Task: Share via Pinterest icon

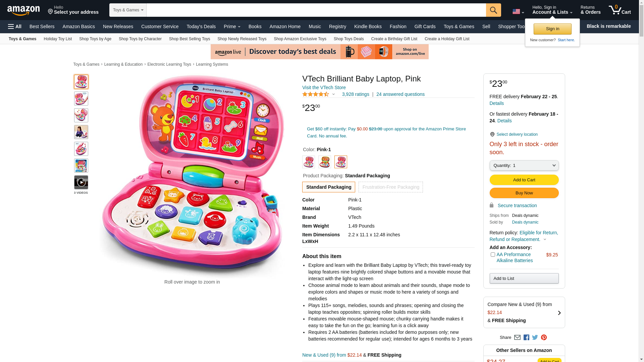Action: [x=544, y=338]
